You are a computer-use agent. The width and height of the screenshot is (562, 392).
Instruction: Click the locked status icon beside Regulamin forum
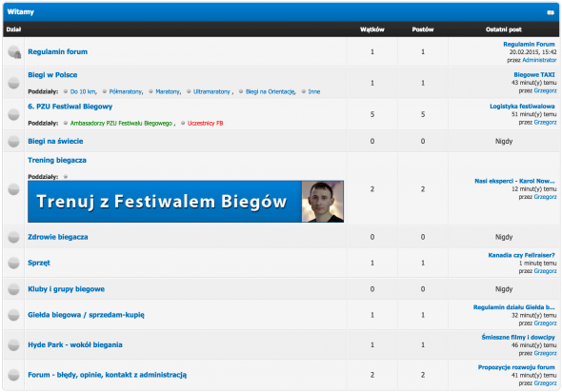pyautogui.click(x=14, y=52)
